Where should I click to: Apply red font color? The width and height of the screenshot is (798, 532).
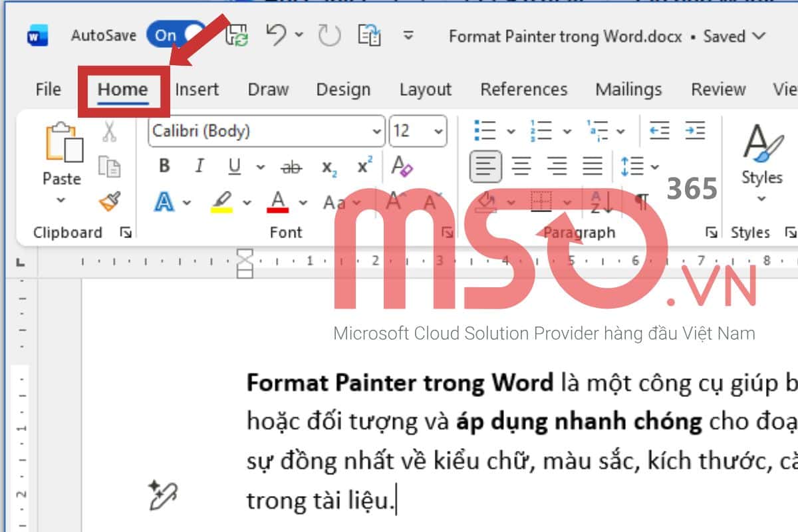[278, 201]
